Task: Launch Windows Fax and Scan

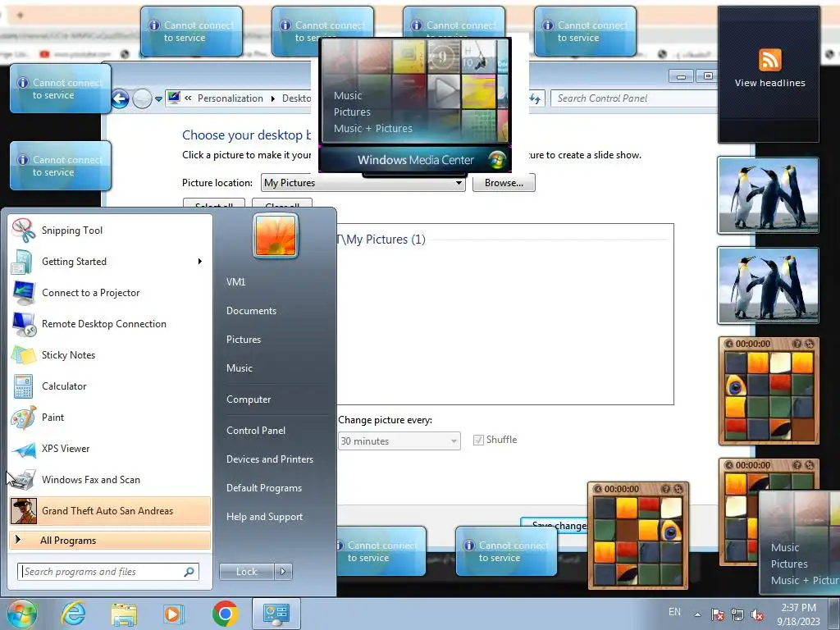Action: (x=110, y=479)
